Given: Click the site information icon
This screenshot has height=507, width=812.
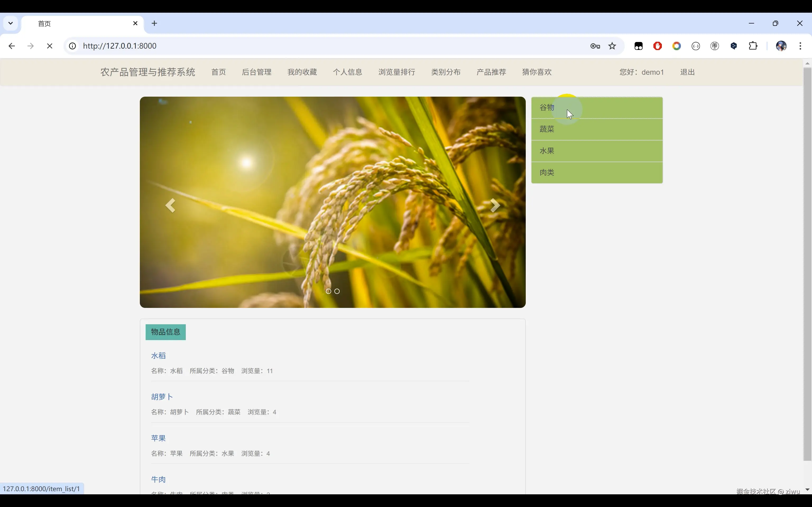Looking at the screenshot, I should click(x=72, y=46).
